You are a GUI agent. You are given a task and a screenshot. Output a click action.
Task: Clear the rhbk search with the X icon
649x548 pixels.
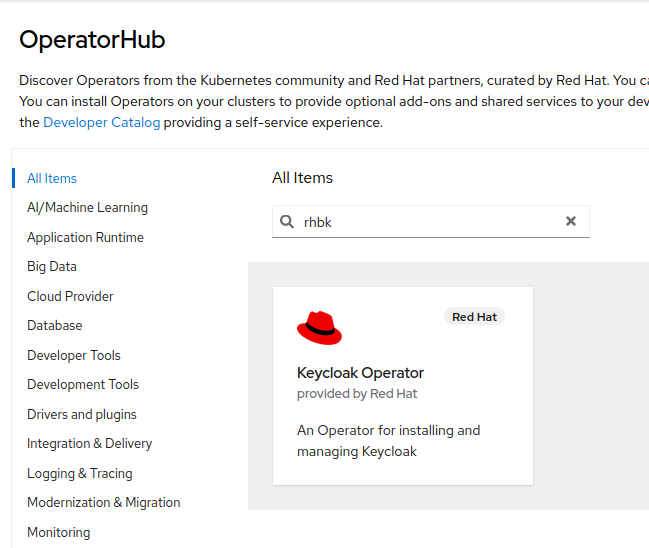click(x=571, y=221)
